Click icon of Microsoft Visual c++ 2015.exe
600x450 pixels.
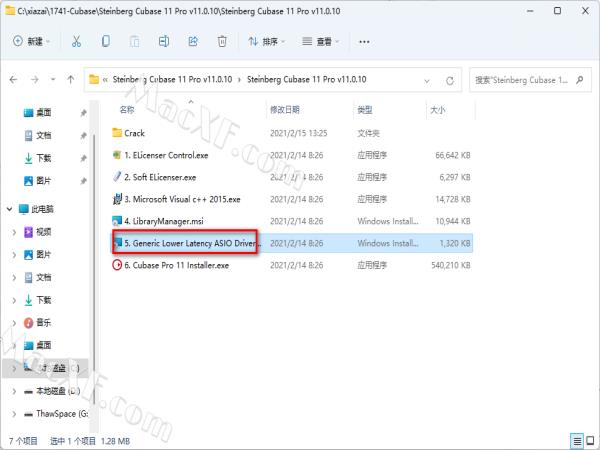(x=117, y=199)
